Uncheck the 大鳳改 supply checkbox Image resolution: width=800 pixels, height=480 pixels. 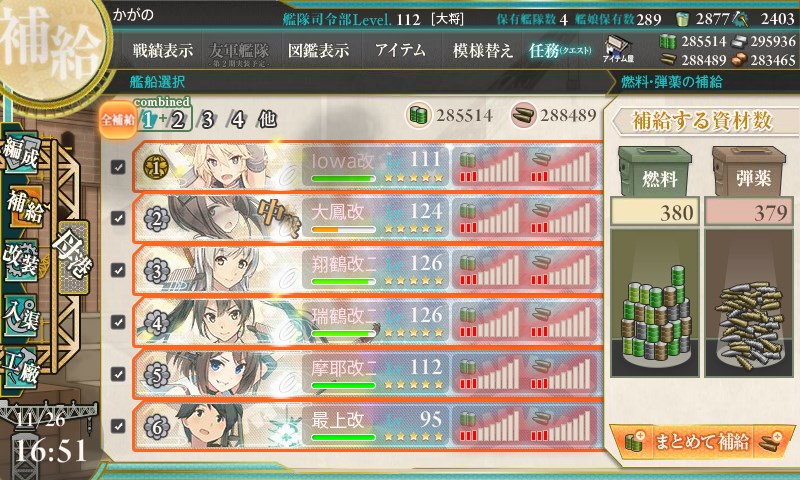118,218
